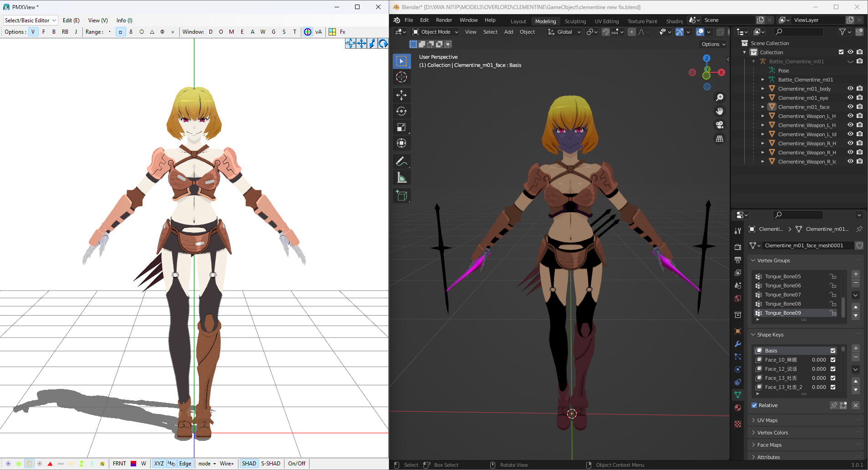Select the Add Cube tool
The width and height of the screenshot is (868, 470).
coord(401,195)
